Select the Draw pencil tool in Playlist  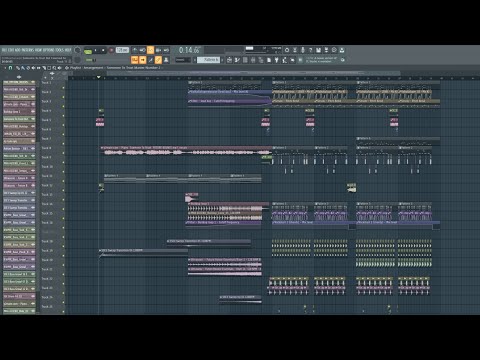[x=18, y=68]
